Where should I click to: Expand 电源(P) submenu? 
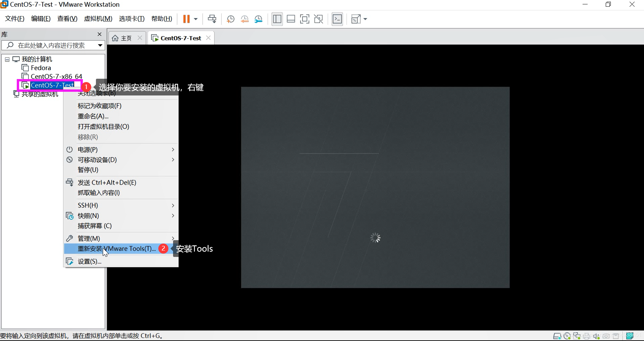click(121, 149)
